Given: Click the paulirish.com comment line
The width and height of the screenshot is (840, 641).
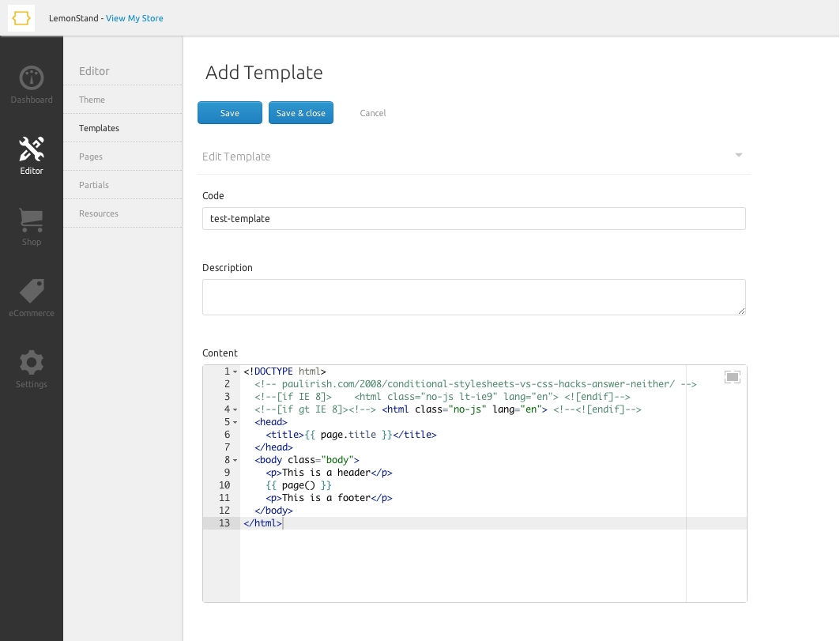Looking at the screenshot, I should coord(476,384).
